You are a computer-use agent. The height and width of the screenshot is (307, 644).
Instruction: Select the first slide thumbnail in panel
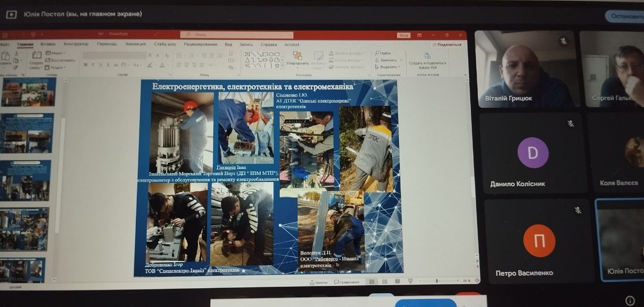click(x=28, y=92)
